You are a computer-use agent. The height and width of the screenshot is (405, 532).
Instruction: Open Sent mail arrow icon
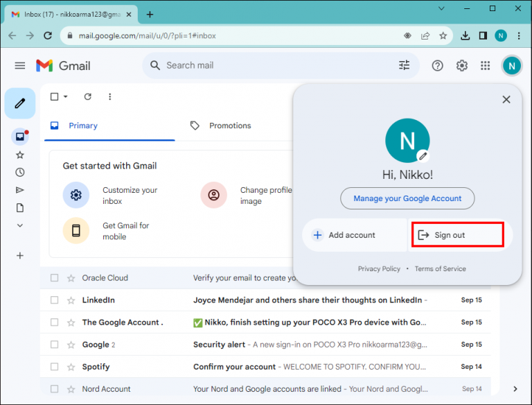pos(20,190)
